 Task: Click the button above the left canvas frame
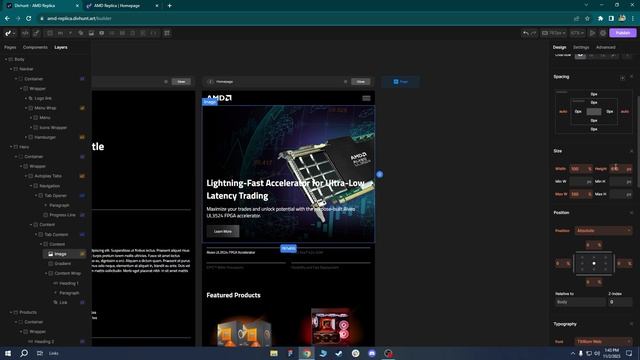tap(181, 82)
